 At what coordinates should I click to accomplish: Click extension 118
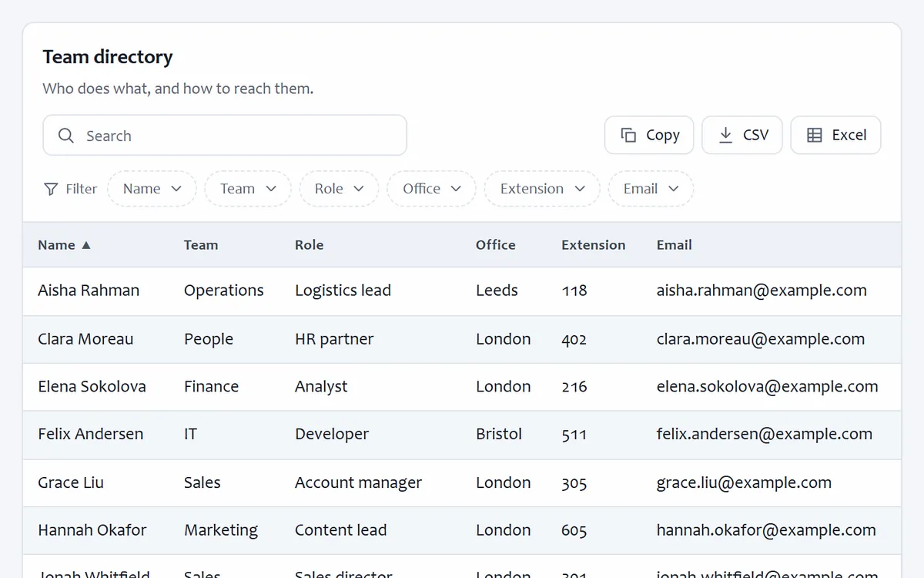(x=574, y=291)
